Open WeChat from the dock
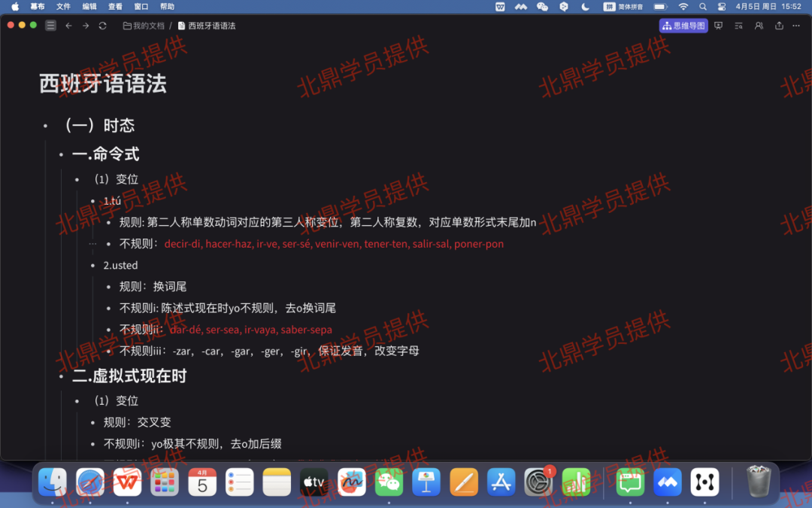 389,482
